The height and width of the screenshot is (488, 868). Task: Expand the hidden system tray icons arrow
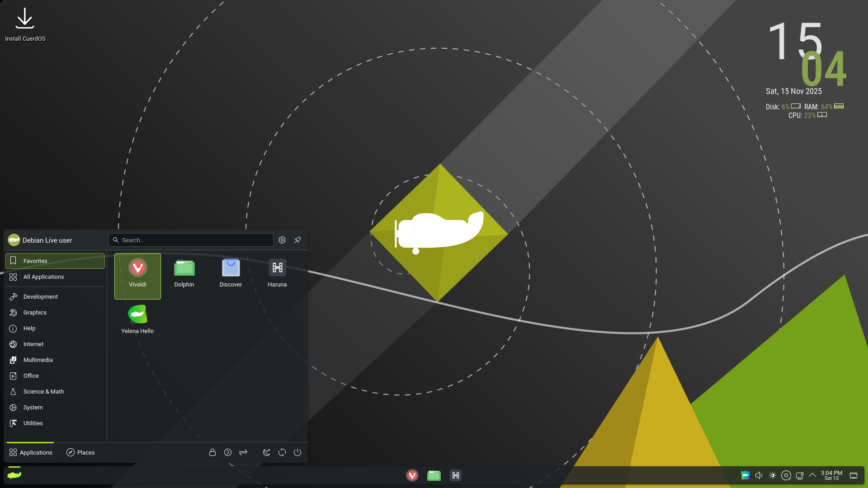tap(812, 475)
